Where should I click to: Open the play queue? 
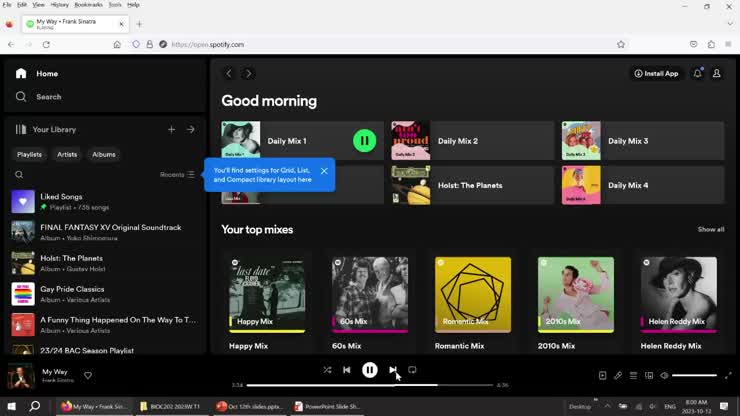pos(633,376)
